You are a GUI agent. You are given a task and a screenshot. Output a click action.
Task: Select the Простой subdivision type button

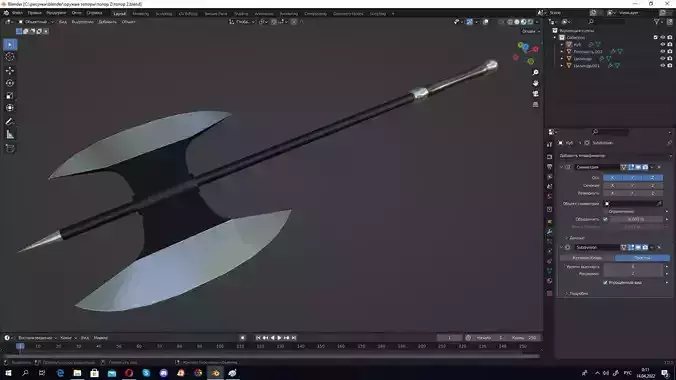pyautogui.click(x=642, y=258)
